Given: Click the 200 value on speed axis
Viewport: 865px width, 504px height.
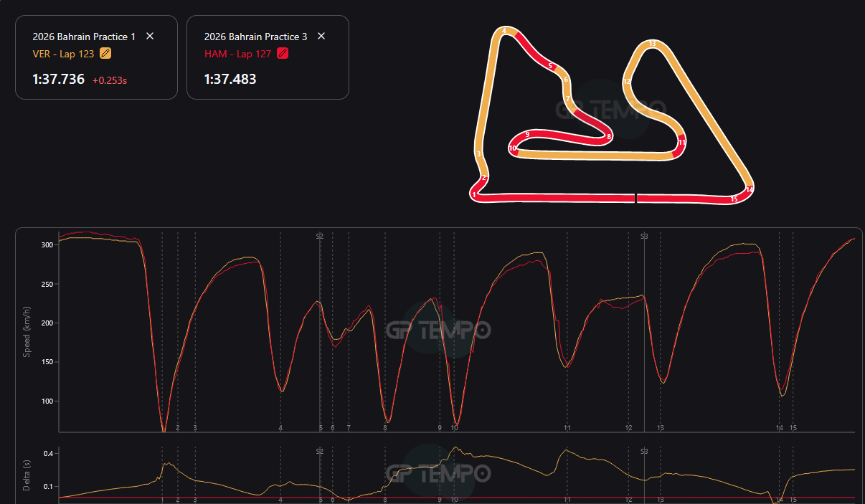Looking at the screenshot, I should click(48, 323).
